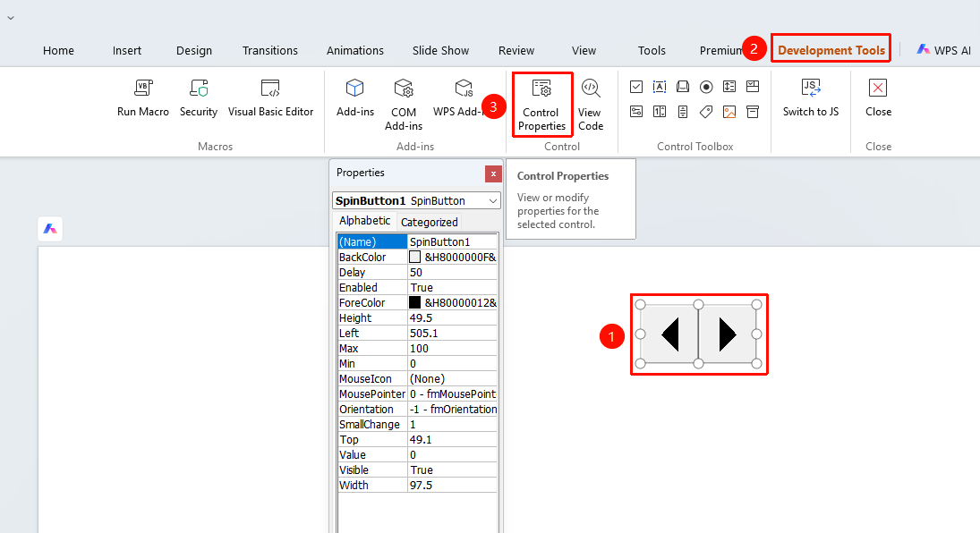Open macro Security settings
This screenshot has width=980, height=533.
tap(199, 98)
